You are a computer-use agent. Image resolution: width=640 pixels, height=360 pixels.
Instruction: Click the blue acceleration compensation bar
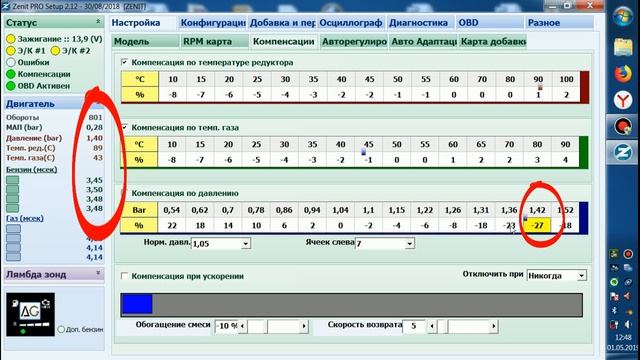137,304
